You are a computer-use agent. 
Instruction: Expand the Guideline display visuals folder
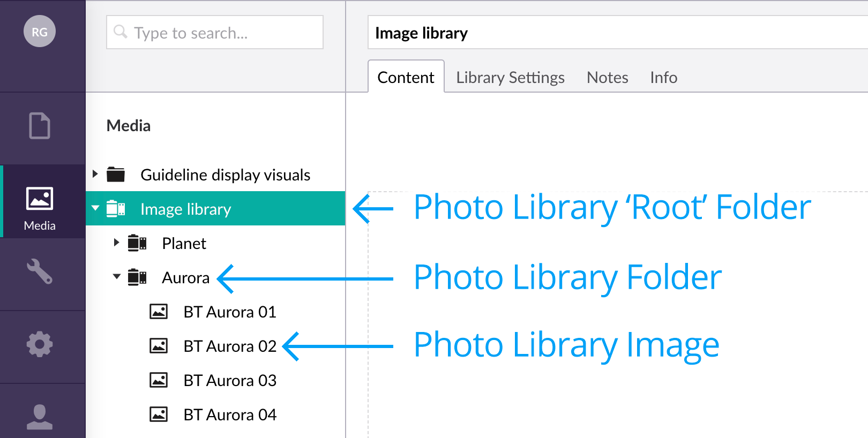[95, 174]
